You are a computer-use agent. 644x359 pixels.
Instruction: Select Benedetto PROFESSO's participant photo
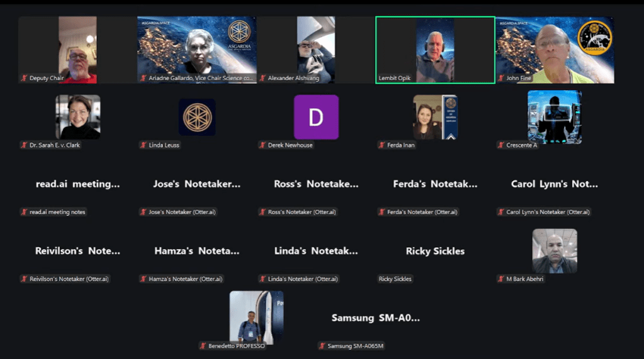[x=256, y=316]
